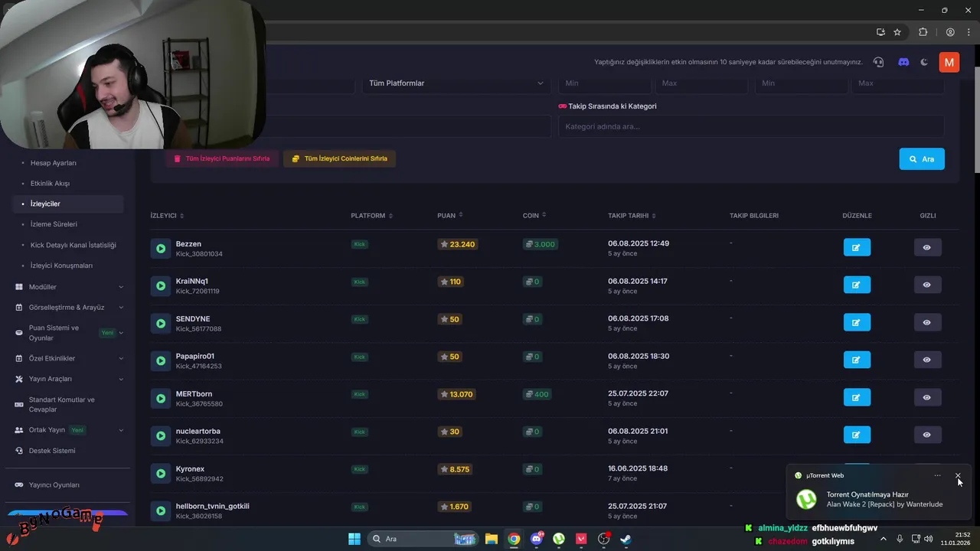
Task: Open İzleyici Konuşmaları in sidebar
Action: tap(61, 266)
